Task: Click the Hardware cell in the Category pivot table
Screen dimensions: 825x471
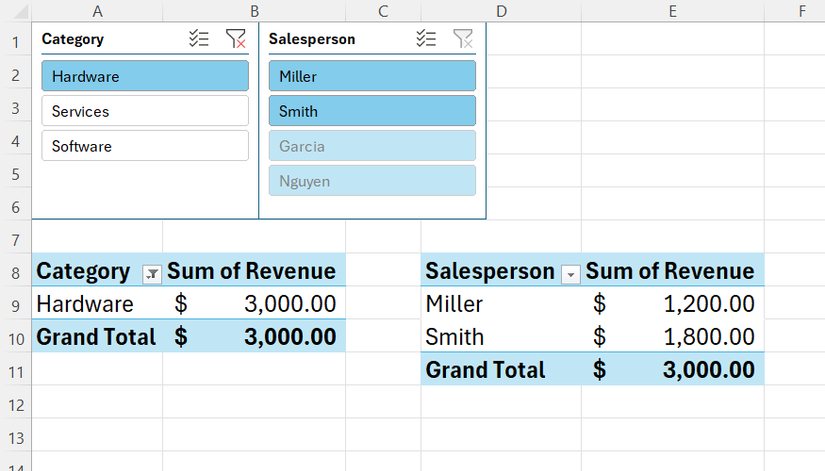Action: [97, 304]
